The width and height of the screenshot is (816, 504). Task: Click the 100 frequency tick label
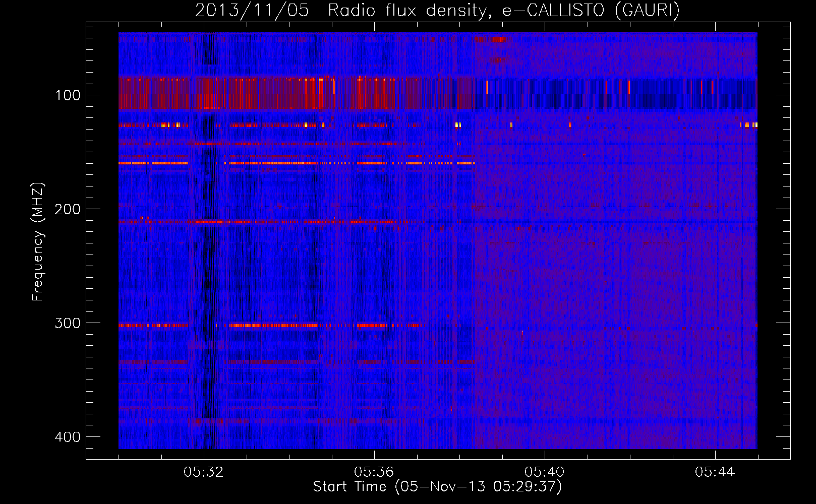pyautogui.click(x=68, y=95)
